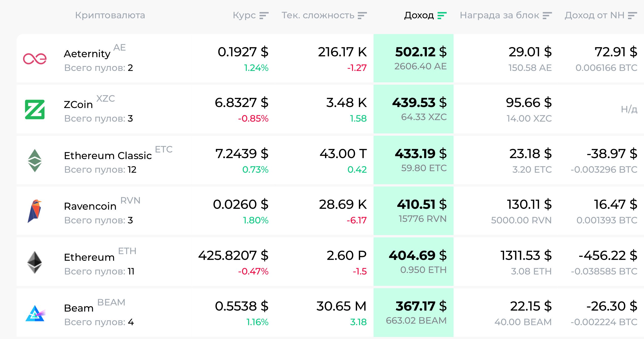Viewport: 644px width, 339px height.
Task: Click the ETH ticker label
Action: 127,251
